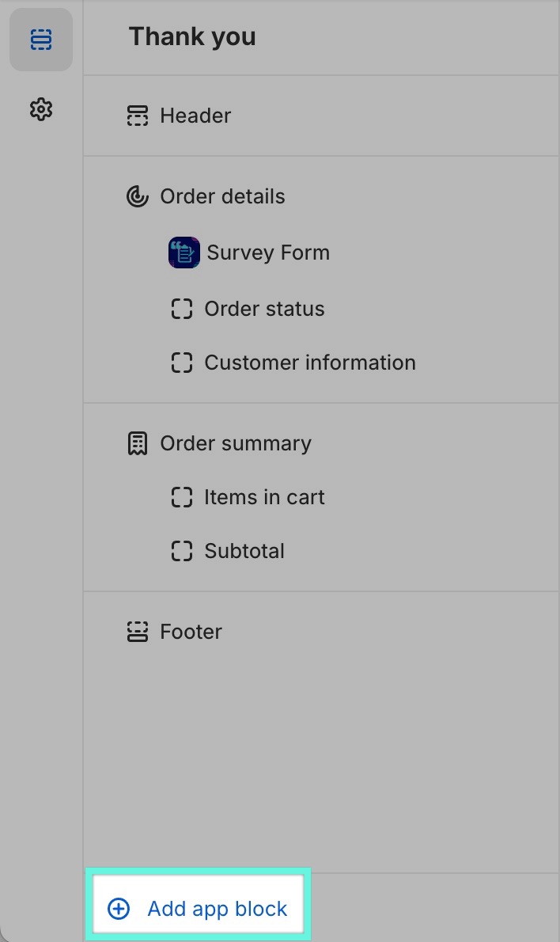Click the Header section icon

click(x=138, y=116)
